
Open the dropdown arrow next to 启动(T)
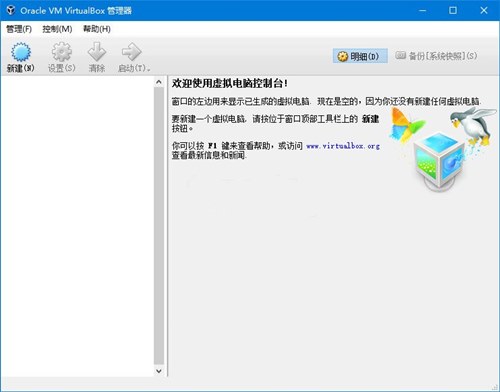[149, 69]
